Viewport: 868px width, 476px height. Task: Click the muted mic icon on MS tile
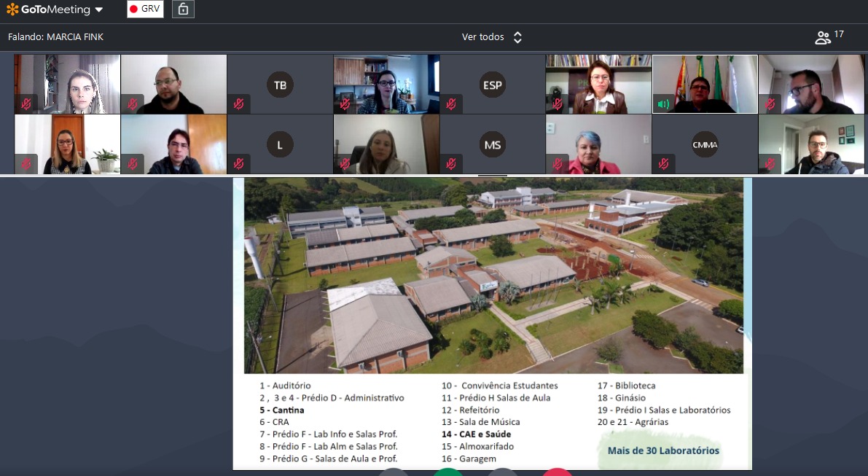coord(451,164)
